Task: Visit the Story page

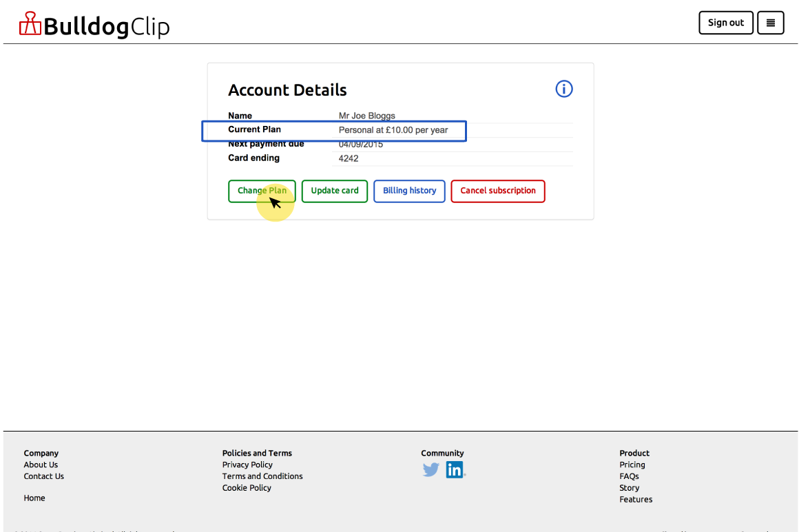Action: [629, 488]
